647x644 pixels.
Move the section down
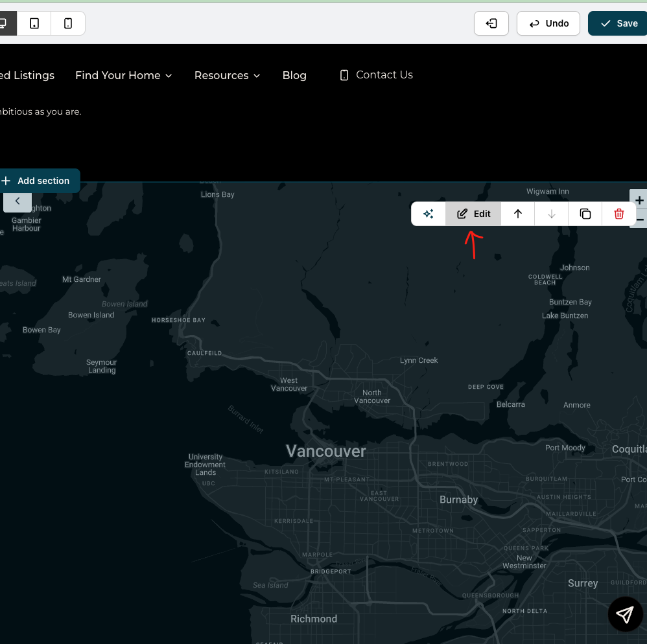coord(551,214)
